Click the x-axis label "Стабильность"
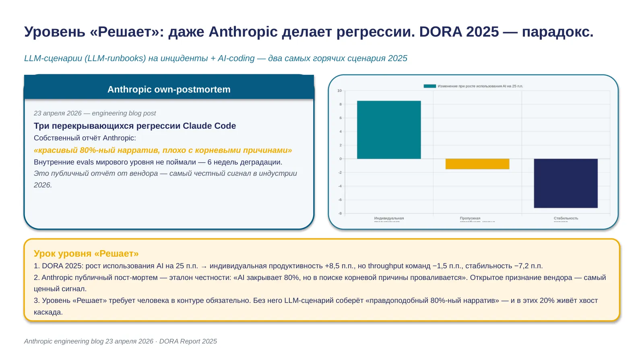644x362 pixels. pos(566,218)
